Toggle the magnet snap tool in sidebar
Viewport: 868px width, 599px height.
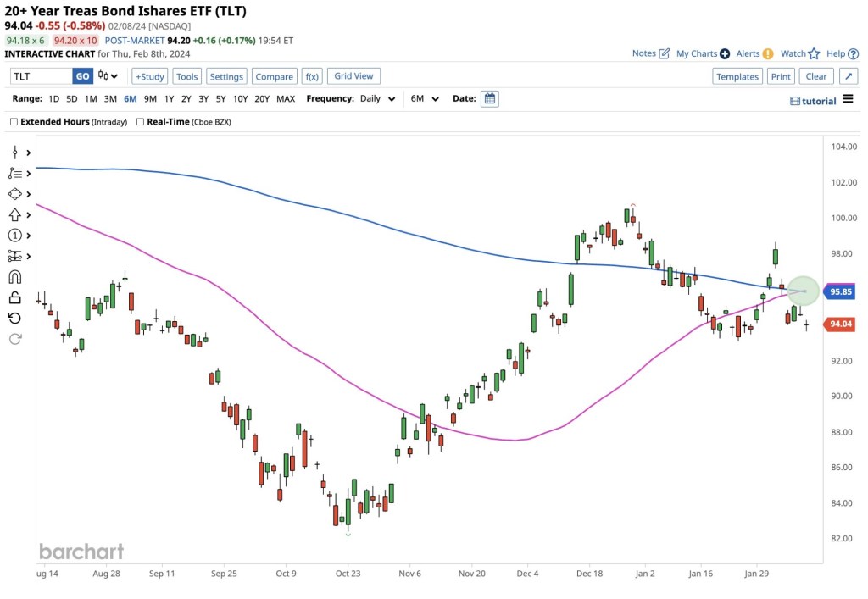(x=15, y=277)
